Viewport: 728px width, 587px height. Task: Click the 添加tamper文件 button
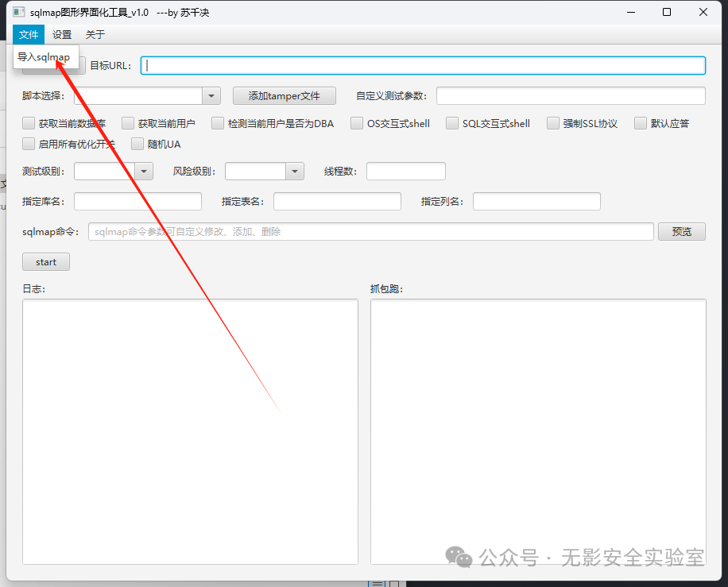pos(285,96)
